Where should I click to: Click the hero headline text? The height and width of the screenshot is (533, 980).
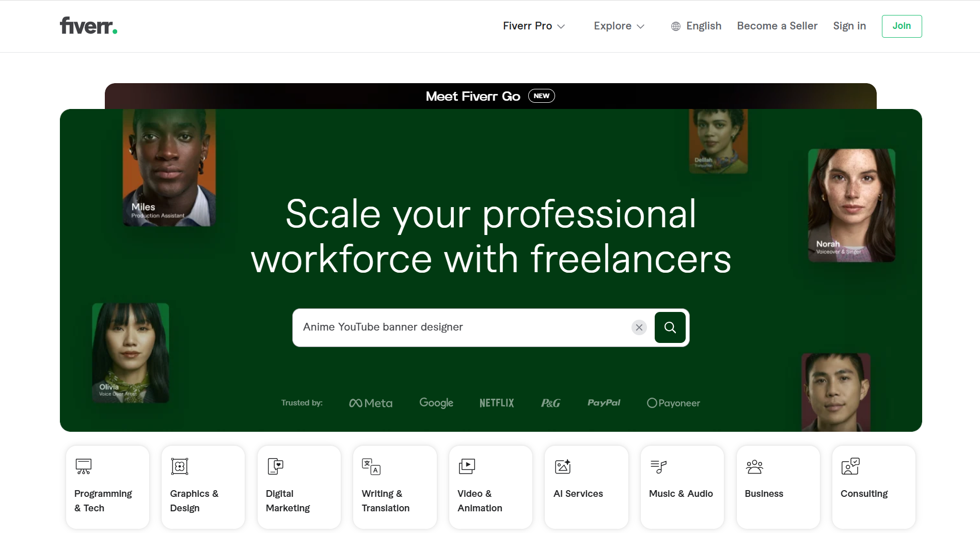(x=491, y=236)
